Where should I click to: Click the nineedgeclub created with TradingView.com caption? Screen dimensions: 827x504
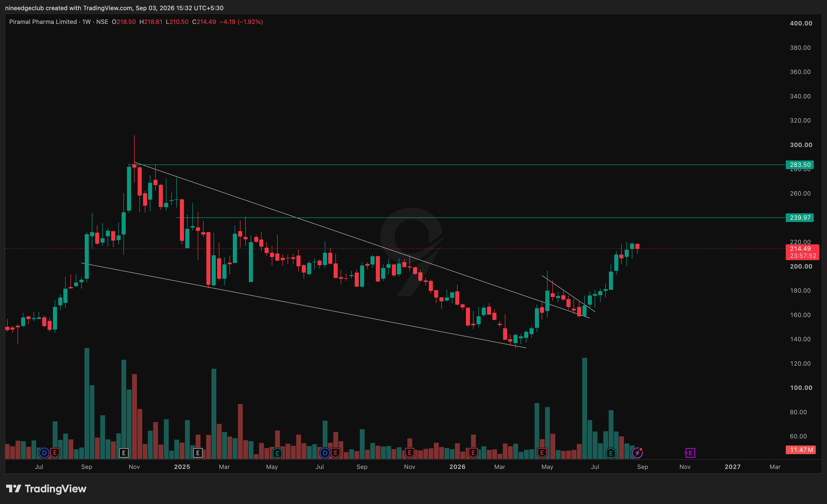114,8
